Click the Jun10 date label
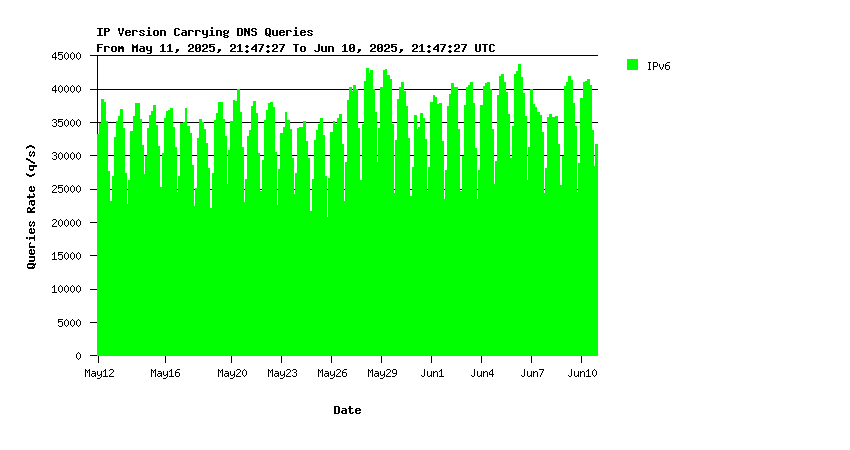 point(582,373)
